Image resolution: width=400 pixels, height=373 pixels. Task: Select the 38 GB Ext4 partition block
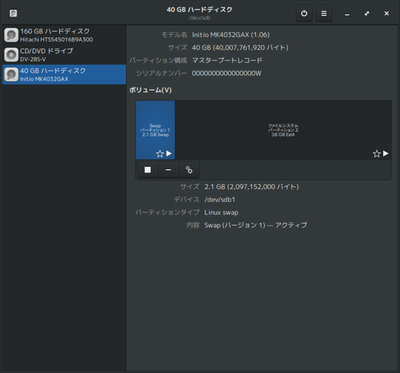pos(283,130)
